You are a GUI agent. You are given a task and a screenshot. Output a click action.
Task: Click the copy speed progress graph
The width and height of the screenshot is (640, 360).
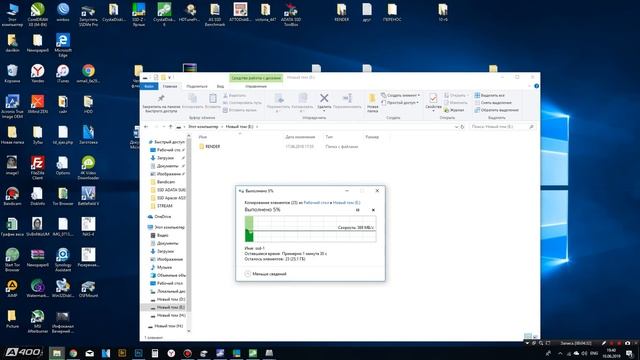(x=310, y=229)
